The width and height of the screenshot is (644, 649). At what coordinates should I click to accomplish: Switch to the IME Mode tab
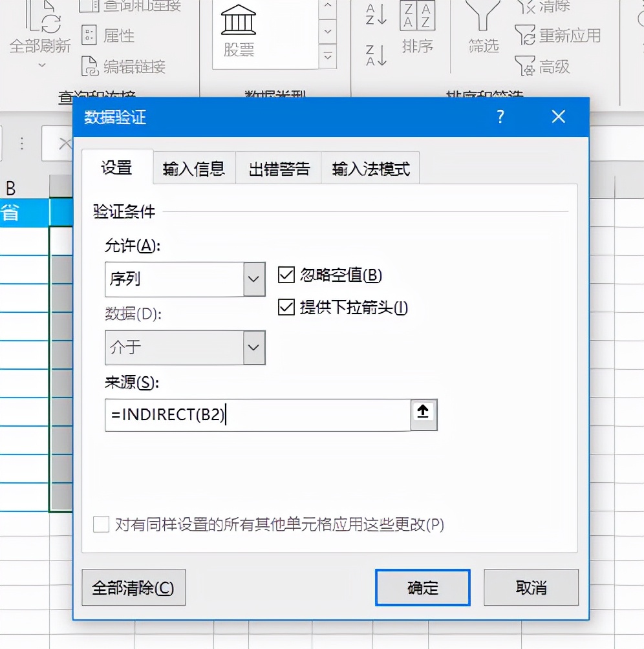click(x=370, y=169)
